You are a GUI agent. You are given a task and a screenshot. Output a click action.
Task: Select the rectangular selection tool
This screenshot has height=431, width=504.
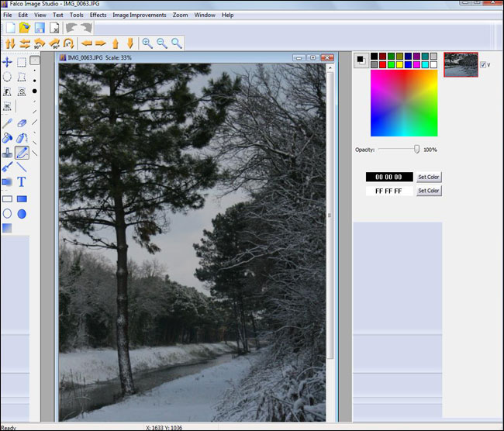[x=22, y=62]
